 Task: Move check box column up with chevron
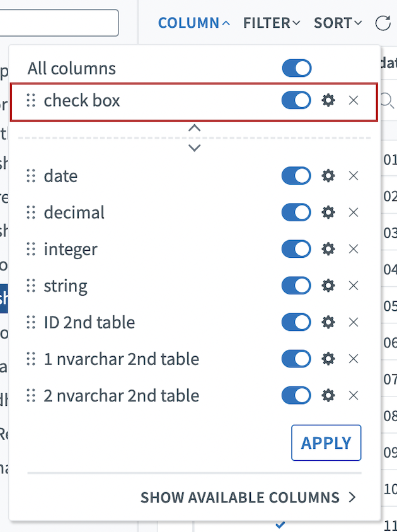pos(195,128)
